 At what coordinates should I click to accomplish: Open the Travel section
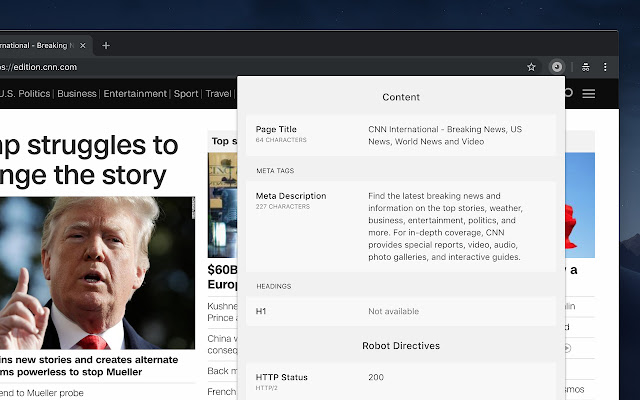[x=218, y=93]
